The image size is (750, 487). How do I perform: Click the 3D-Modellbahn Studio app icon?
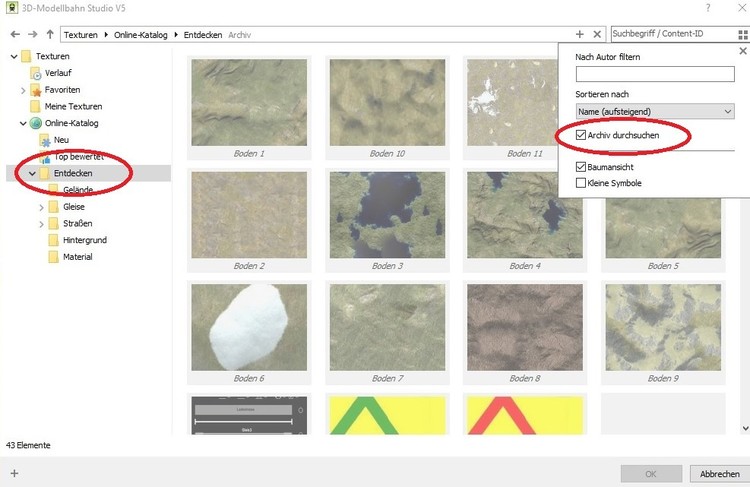(12, 8)
